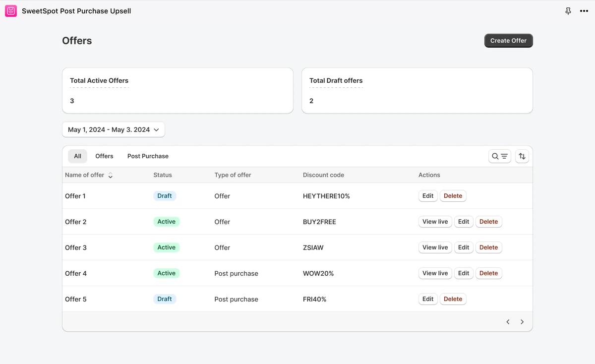Click Post purchase type in Offer 4 row
Screen dimensions: 595x364
[237, 273]
